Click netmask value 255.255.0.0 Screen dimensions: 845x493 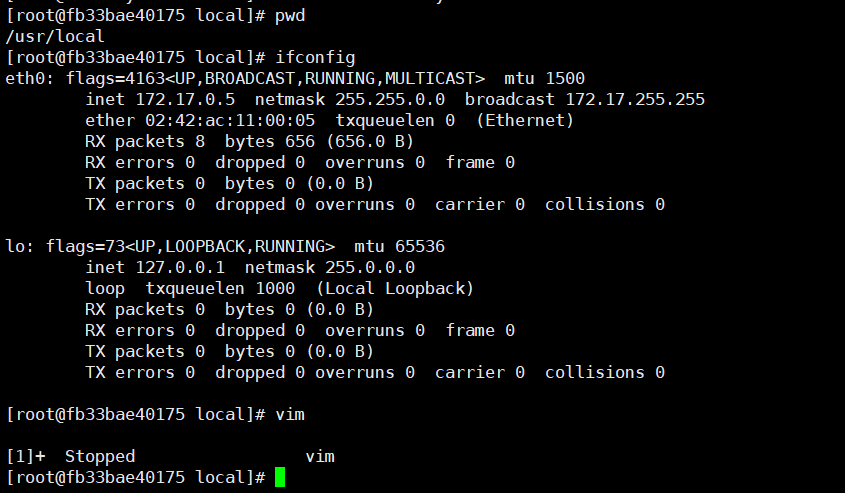tap(390, 100)
